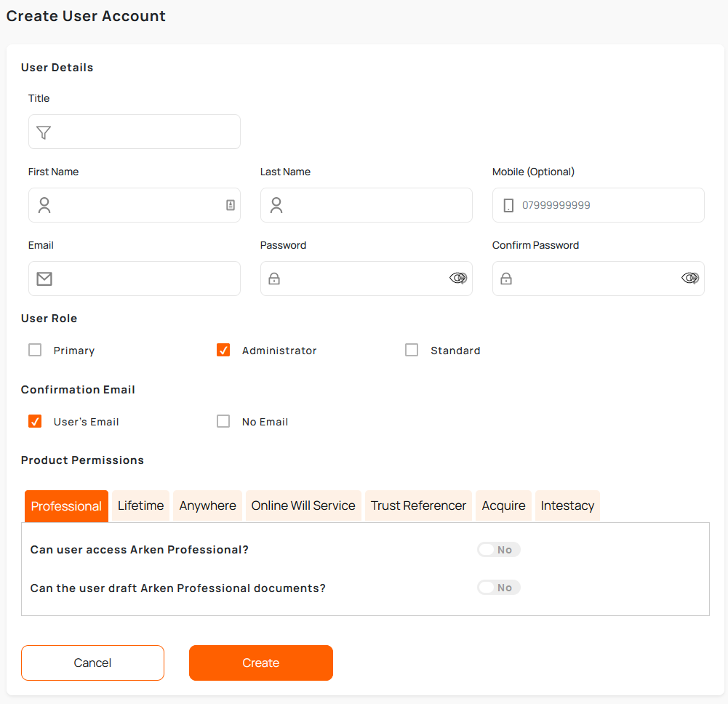728x704 pixels.
Task: Uncheck the Administrator role checkbox
Action: (x=223, y=350)
